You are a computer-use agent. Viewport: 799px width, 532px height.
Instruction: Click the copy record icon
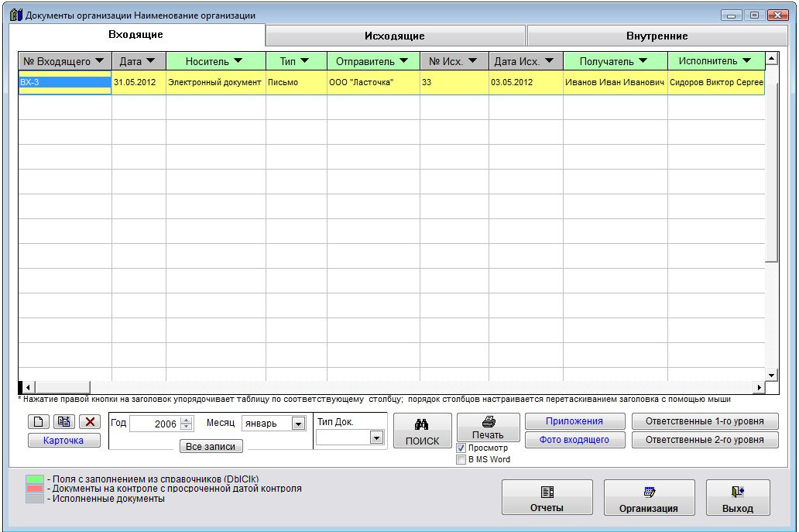(x=63, y=421)
